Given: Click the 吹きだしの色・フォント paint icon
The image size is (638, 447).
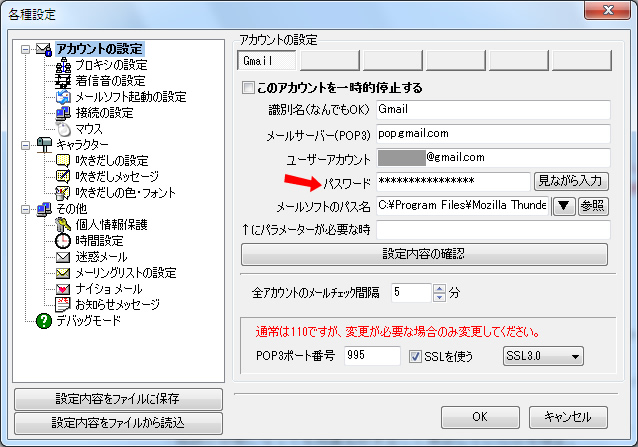Looking at the screenshot, I should click(x=63, y=193).
